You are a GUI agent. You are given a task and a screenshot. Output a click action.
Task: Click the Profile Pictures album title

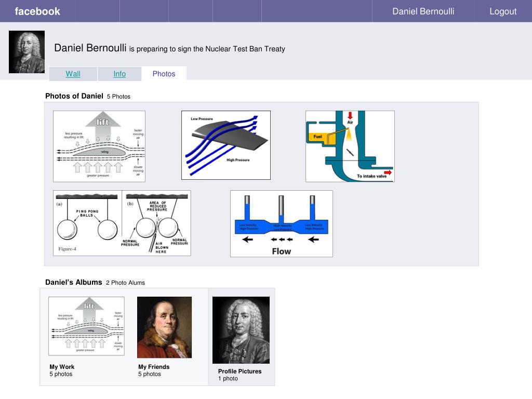pos(240,371)
